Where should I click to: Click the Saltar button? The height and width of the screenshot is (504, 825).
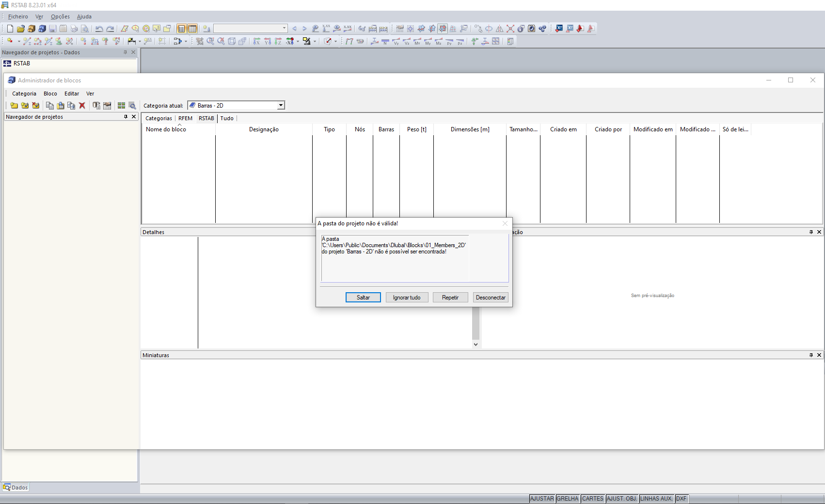tap(363, 298)
